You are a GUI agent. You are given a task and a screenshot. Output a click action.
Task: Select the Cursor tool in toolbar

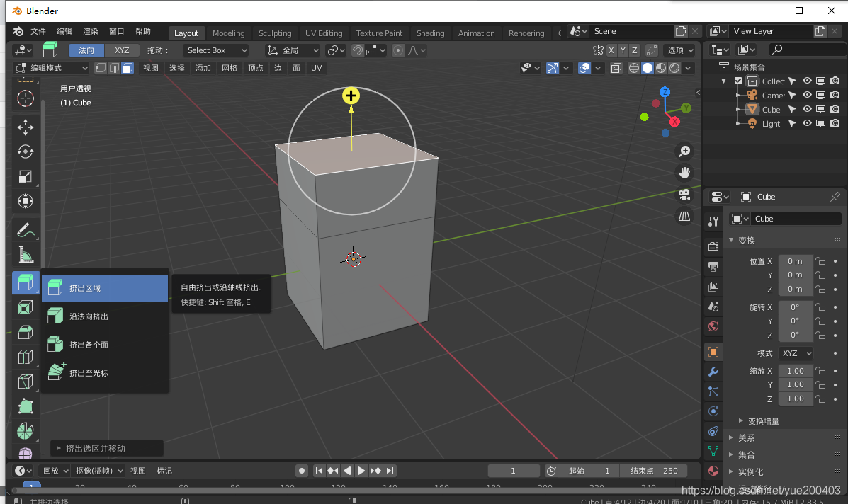point(26,99)
